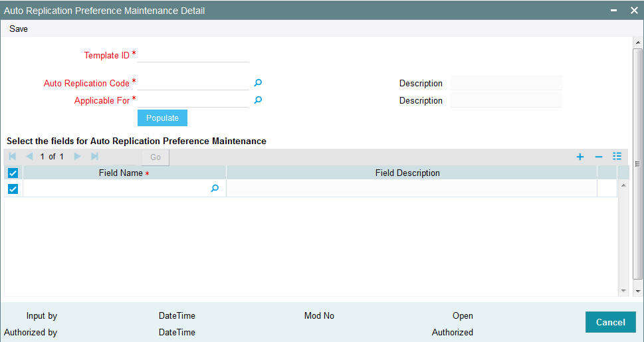Click the window scrollbar down arrow
Viewport: 644px width, 342px height.
pos(637,291)
